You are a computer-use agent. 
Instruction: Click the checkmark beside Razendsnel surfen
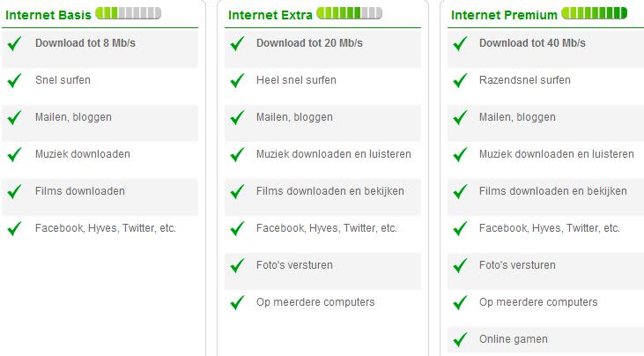(459, 81)
